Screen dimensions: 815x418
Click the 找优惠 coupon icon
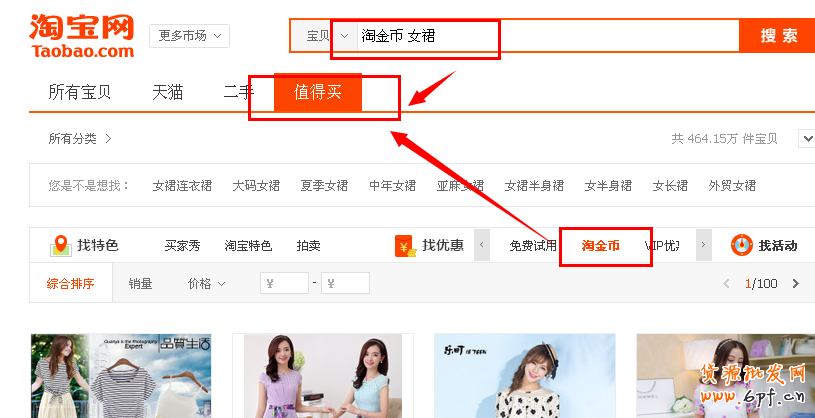point(406,246)
